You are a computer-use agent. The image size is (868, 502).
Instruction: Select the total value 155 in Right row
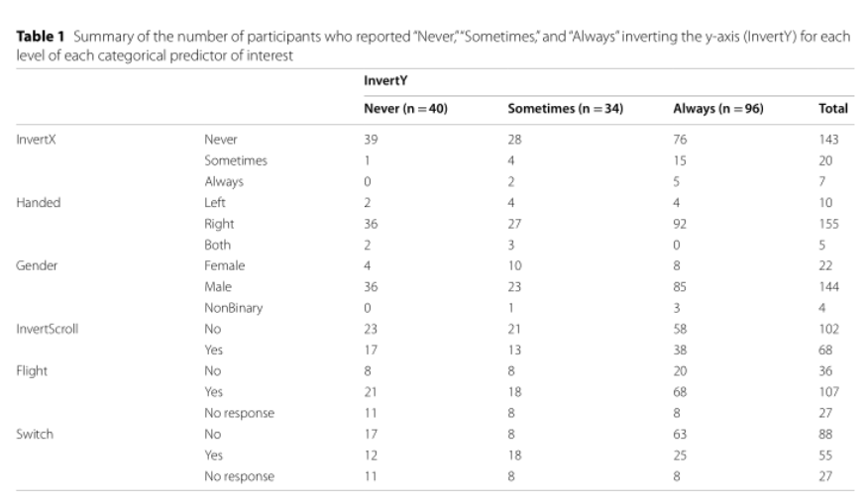[828, 224]
